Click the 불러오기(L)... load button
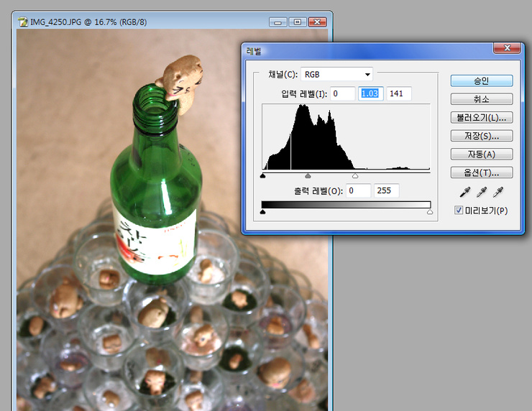The image size is (532, 411). pyautogui.click(x=482, y=118)
